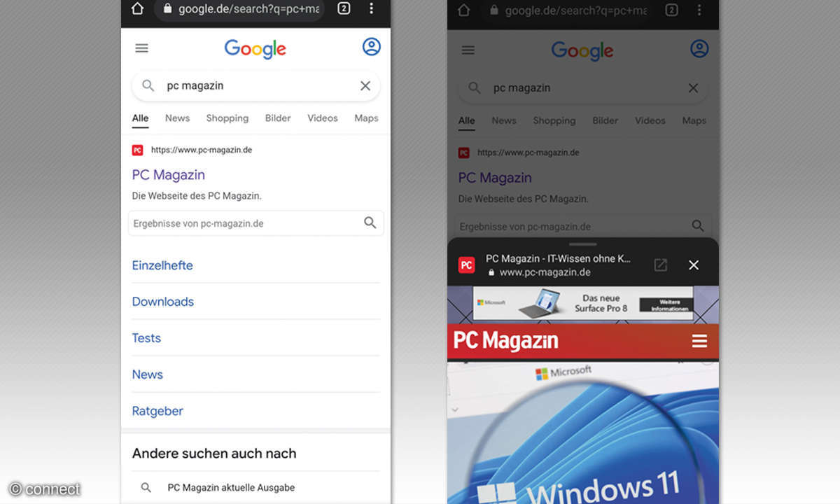Viewport: 840px width, 504px height.
Task: Click the 'Ergebnisse von pc-magazin.de' site search field
Action: (256, 223)
